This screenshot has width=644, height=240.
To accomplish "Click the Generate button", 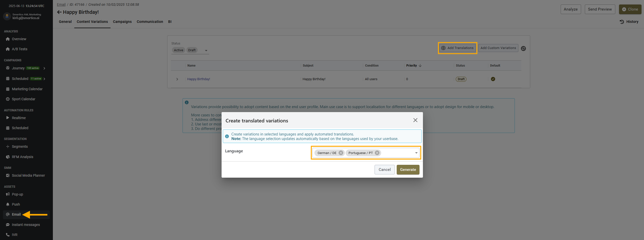I will click(408, 170).
